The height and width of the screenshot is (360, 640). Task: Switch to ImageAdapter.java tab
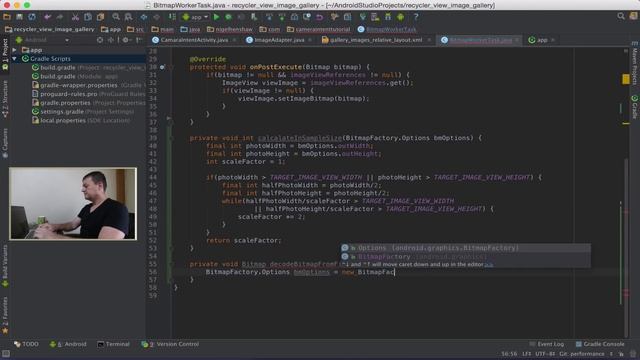tap(279, 40)
